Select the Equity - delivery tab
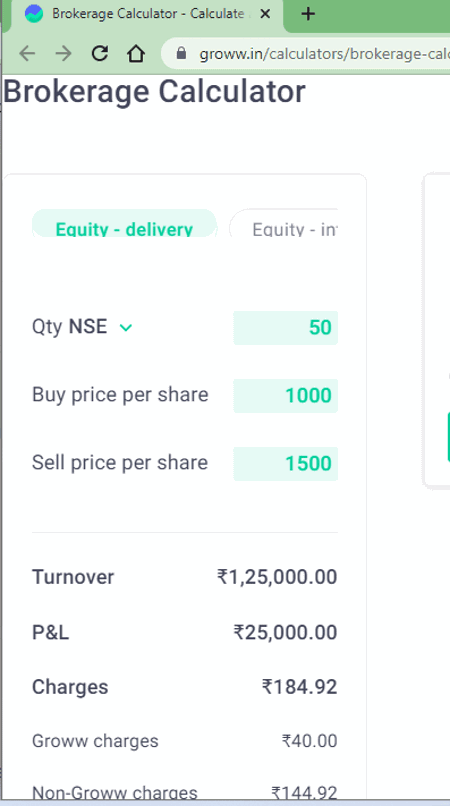 click(x=124, y=224)
